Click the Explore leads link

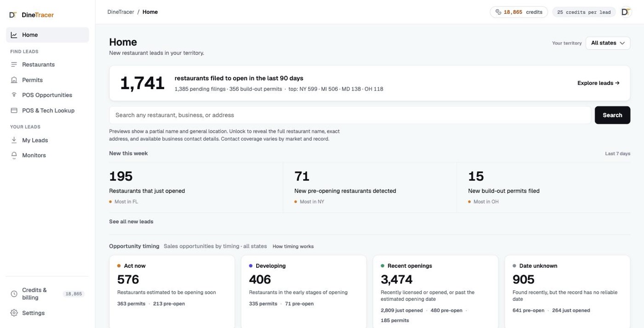(x=598, y=83)
